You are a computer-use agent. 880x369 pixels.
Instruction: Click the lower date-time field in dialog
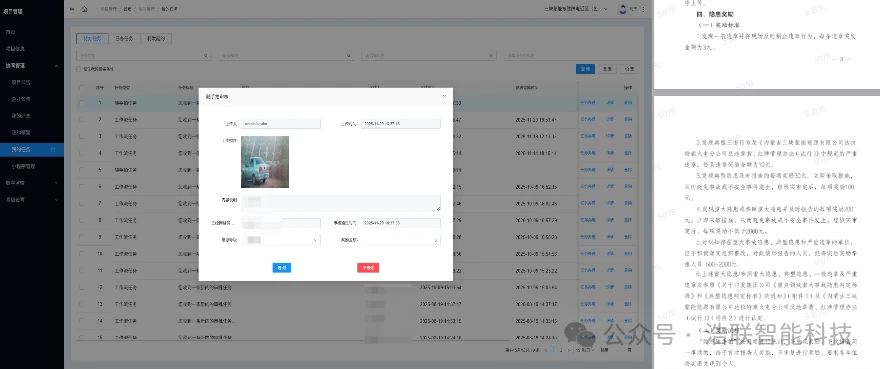click(x=401, y=223)
